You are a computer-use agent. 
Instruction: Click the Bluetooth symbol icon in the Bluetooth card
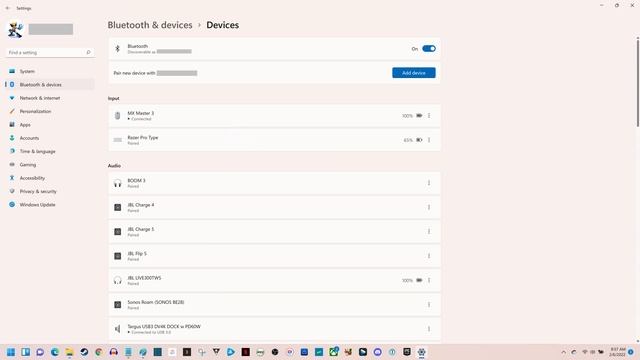(x=118, y=49)
